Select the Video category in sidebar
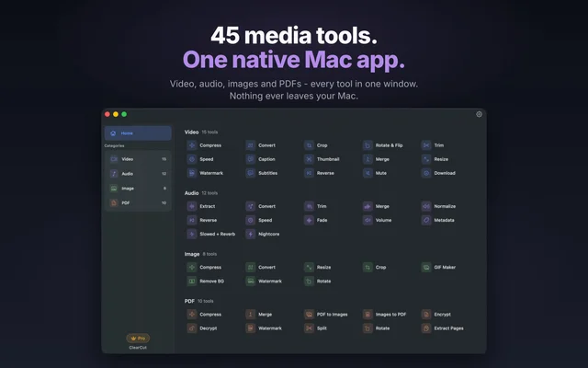The width and height of the screenshot is (588, 368). (x=138, y=159)
